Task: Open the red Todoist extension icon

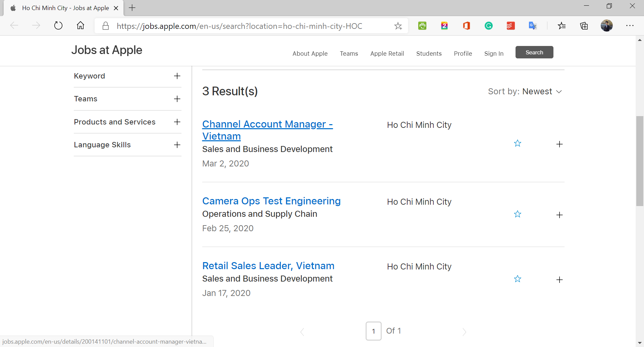Action: point(511,26)
